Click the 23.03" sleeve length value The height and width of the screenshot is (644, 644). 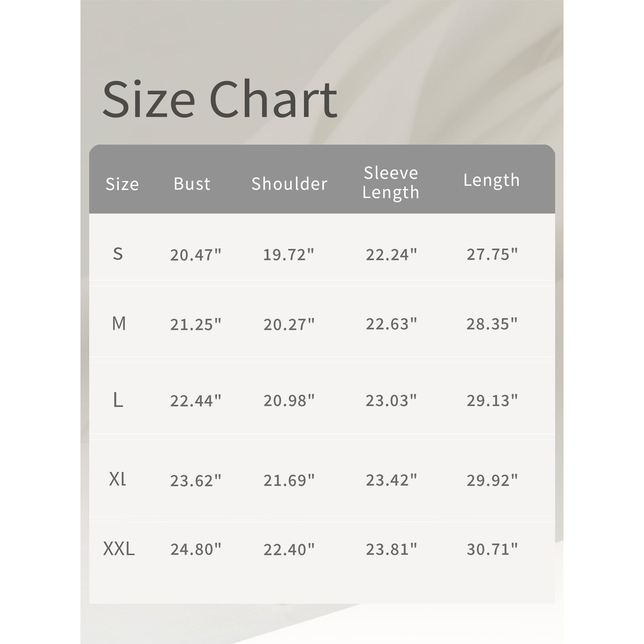click(x=391, y=401)
